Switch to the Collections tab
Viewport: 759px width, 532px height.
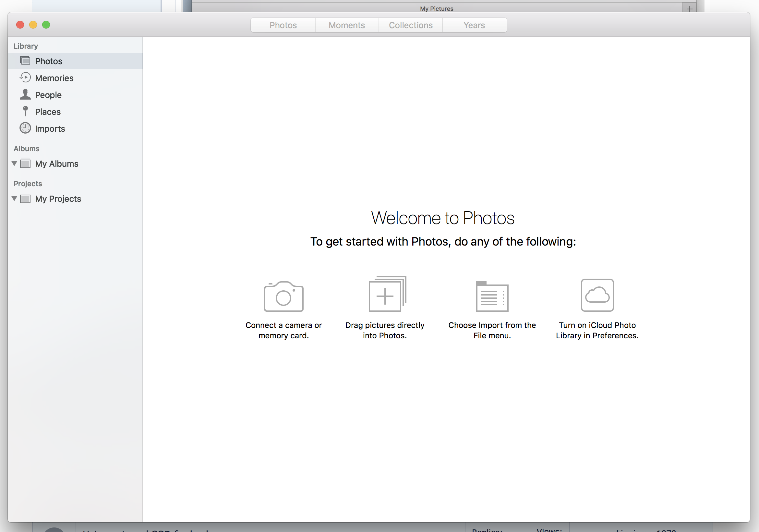click(x=411, y=25)
